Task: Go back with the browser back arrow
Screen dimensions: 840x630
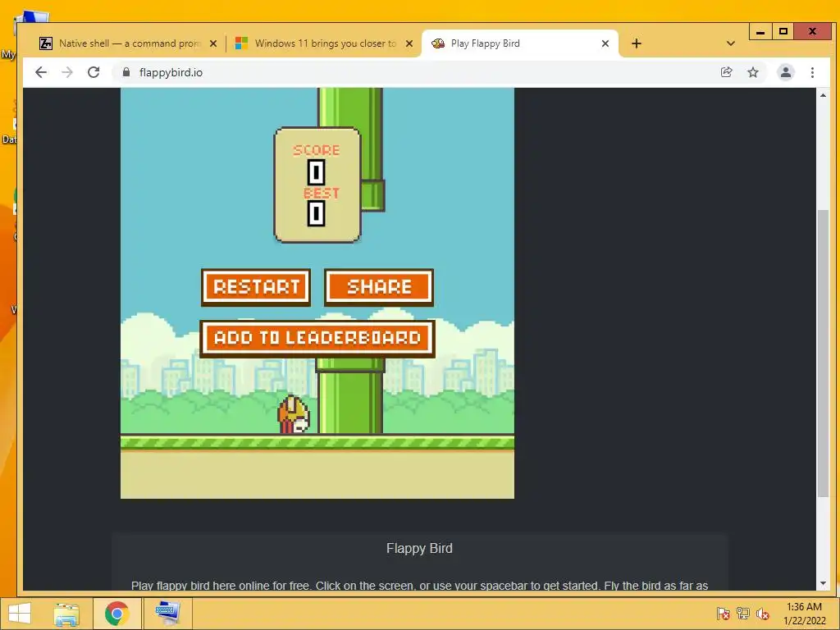Action: point(41,72)
